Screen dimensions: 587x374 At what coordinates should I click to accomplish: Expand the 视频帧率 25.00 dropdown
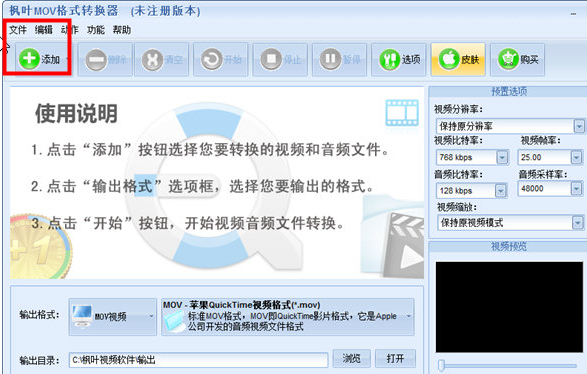577,157
